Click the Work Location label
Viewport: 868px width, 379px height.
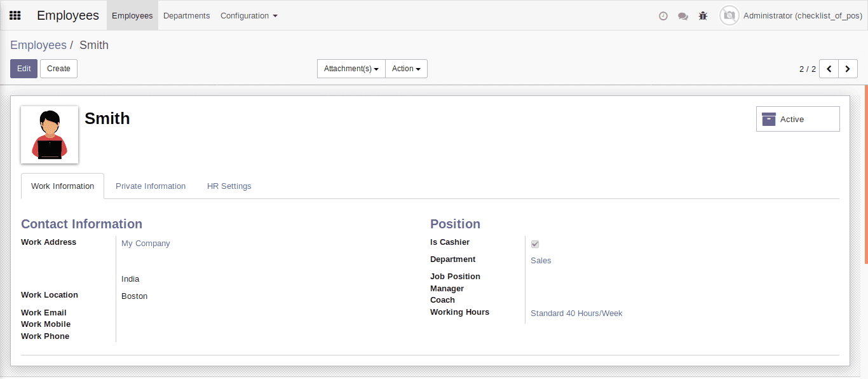[50, 295]
